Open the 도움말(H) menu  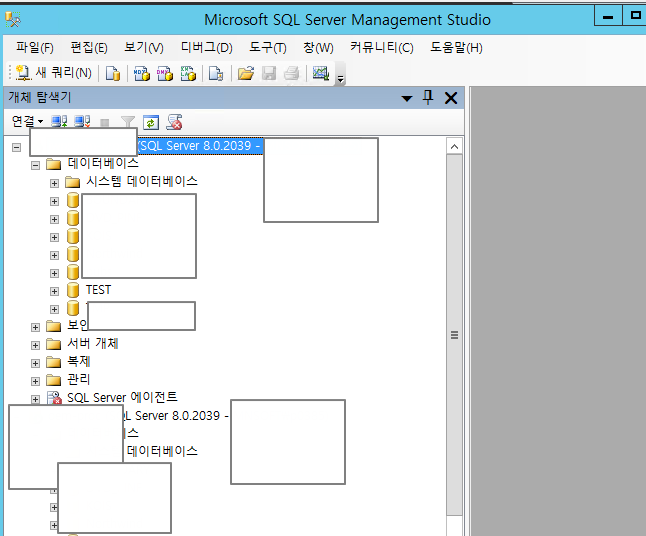pos(456,48)
